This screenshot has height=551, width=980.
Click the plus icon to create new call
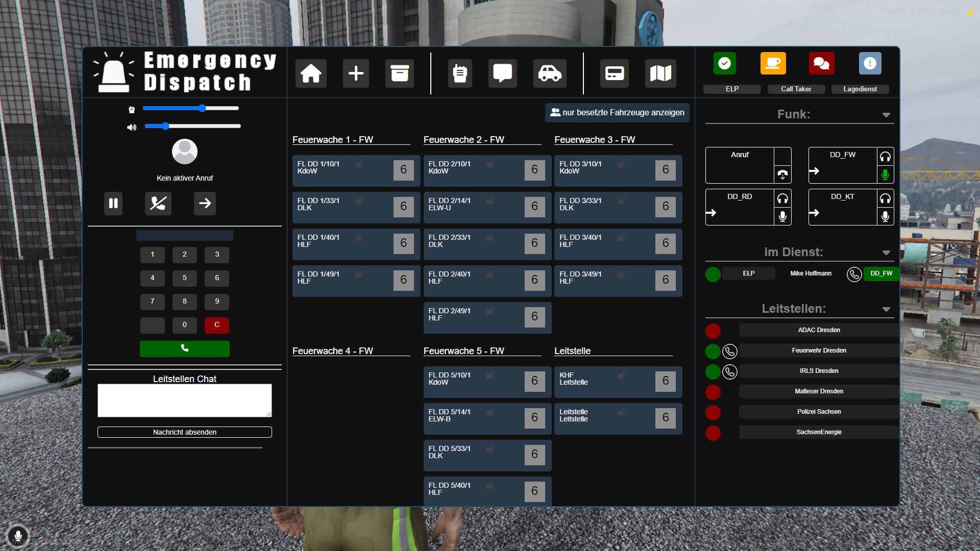(355, 73)
